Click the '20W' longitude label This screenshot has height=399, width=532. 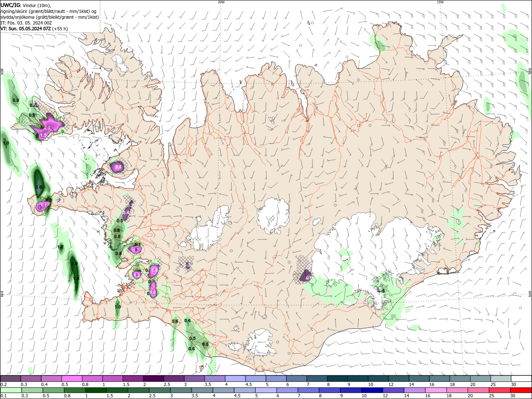coord(221,2)
